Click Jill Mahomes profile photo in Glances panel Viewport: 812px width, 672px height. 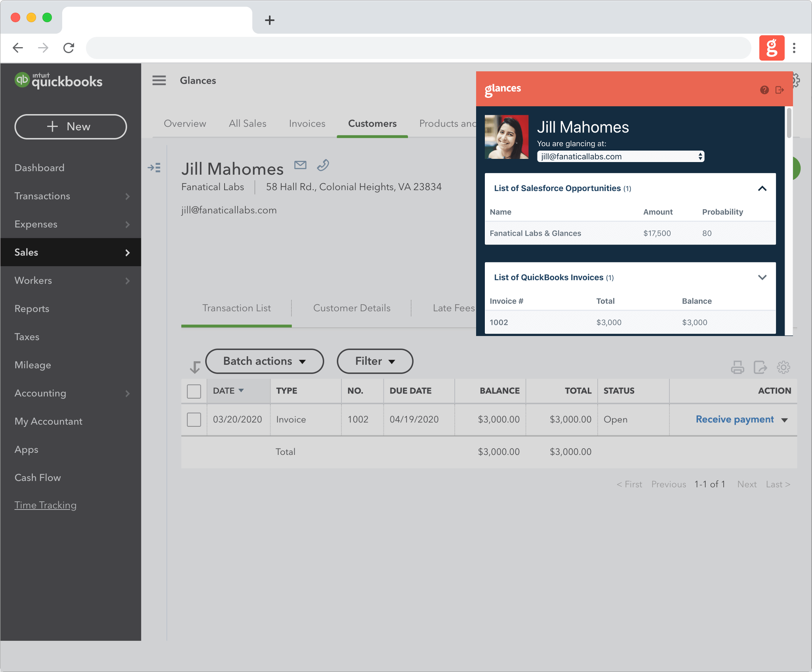(x=507, y=137)
